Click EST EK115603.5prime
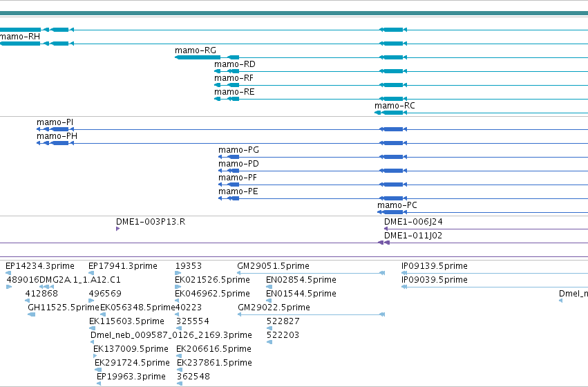Viewport: 588px width, 387px height. [126, 321]
